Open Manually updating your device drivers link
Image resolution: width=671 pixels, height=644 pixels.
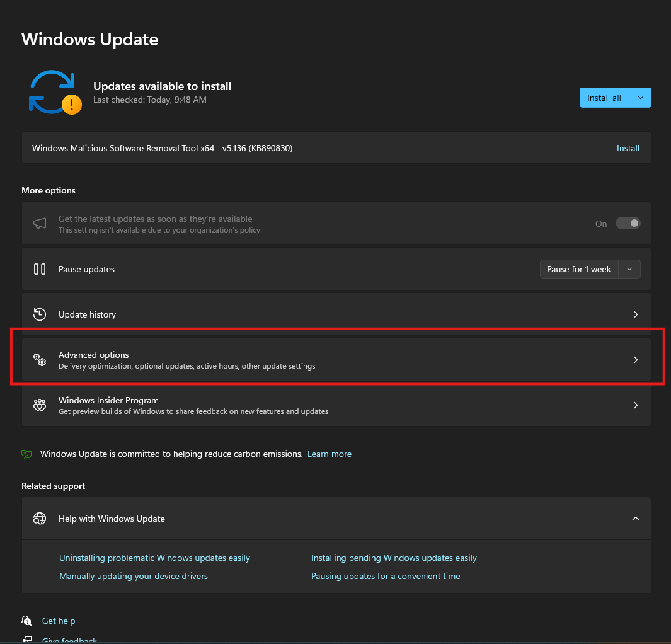pyautogui.click(x=134, y=577)
